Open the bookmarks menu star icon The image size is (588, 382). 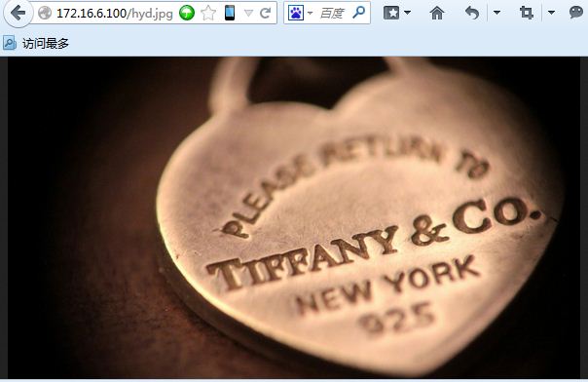pyautogui.click(x=391, y=13)
